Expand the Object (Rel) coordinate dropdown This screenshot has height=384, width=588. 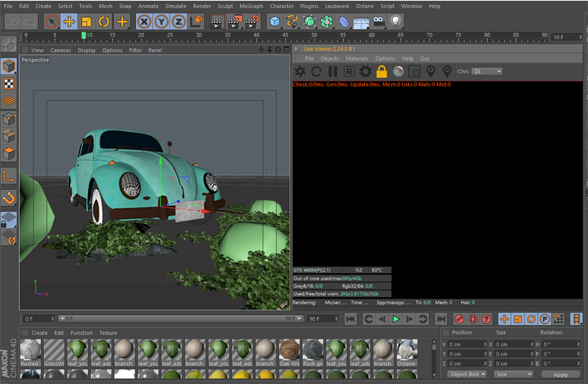467,374
